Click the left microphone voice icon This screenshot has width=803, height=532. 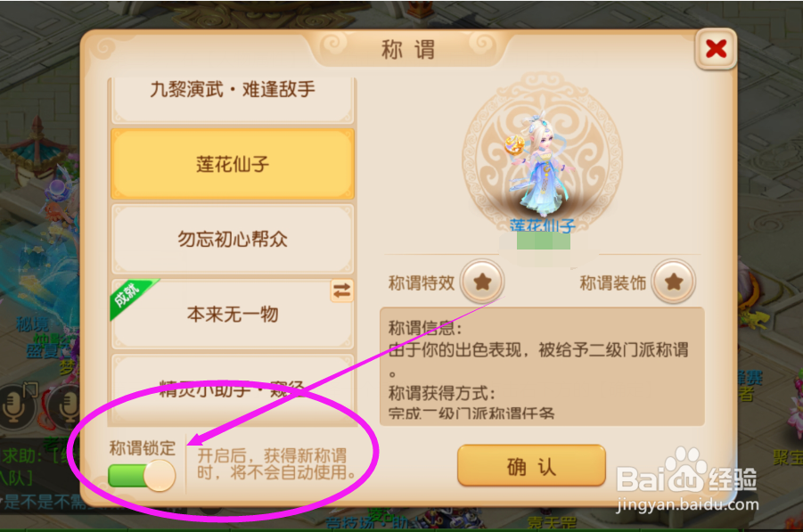point(16,405)
